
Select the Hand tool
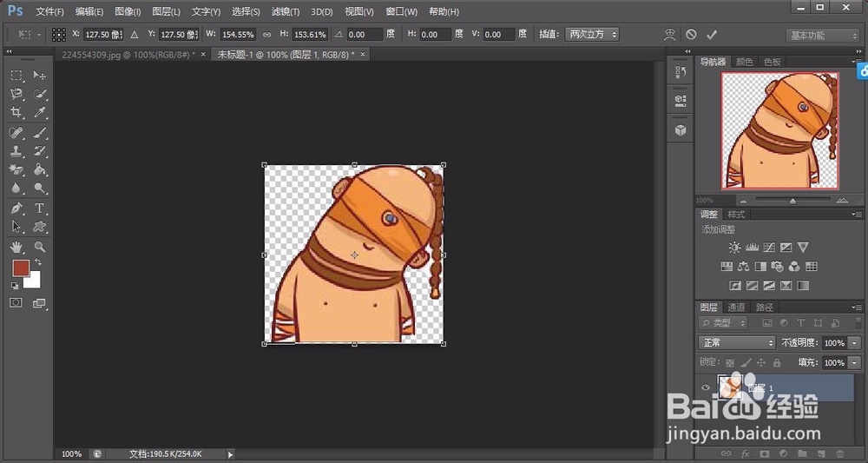click(x=16, y=247)
